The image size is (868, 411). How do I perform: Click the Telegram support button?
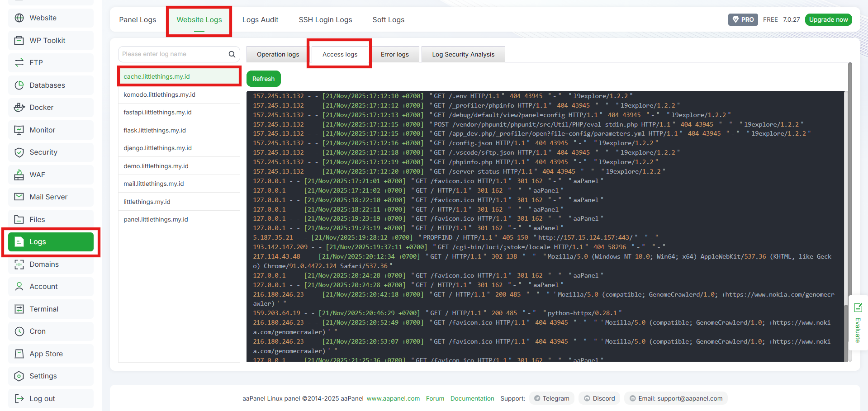[x=551, y=398]
